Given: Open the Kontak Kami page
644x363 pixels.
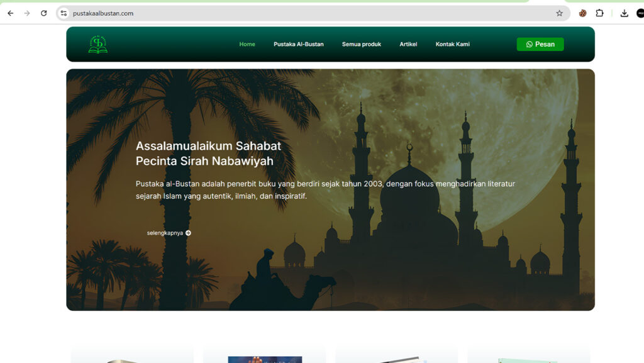Looking at the screenshot, I should [x=452, y=45].
